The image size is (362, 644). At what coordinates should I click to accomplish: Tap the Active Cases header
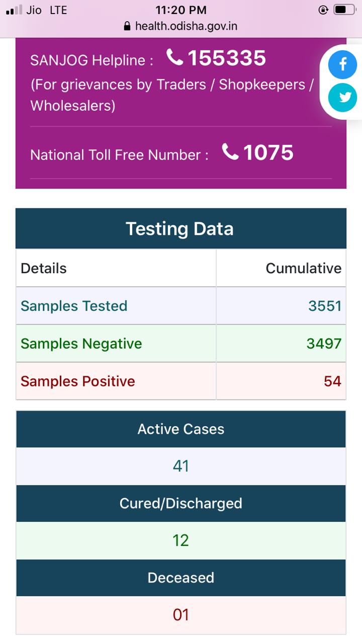(181, 429)
